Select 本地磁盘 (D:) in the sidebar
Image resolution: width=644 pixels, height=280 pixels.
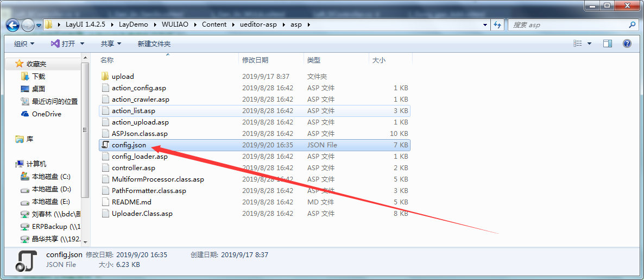(x=51, y=189)
